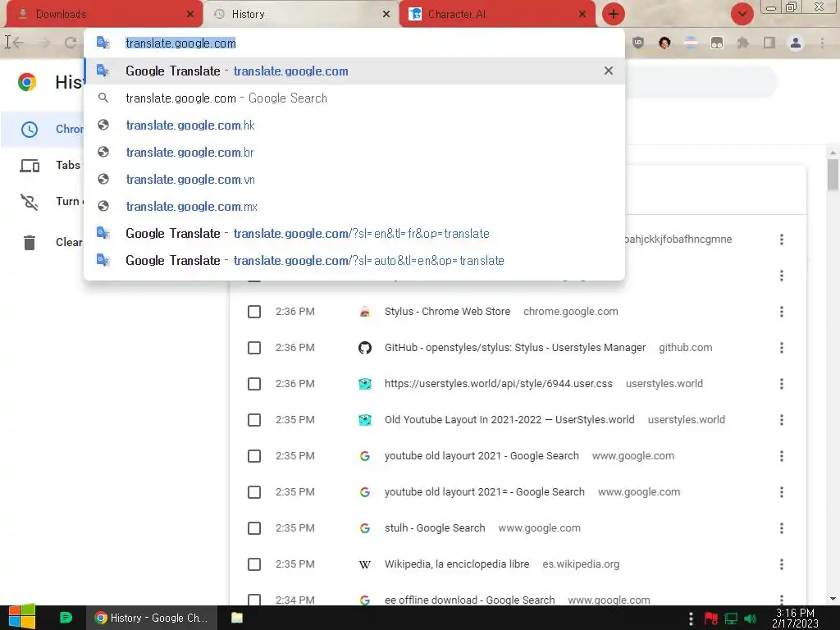Click the striped pink-blue flag extension icon
The width and height of the screenshot is (840, 630).
[691, 43]
